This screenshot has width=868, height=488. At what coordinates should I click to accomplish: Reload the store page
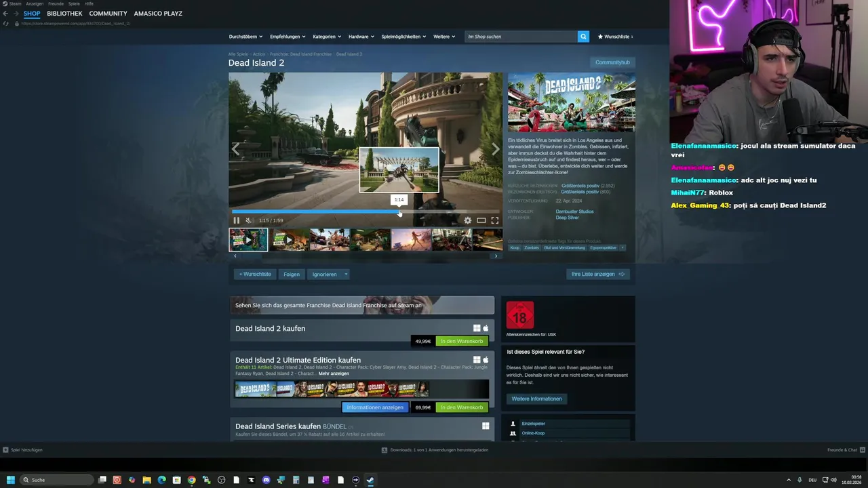[6, 23]
